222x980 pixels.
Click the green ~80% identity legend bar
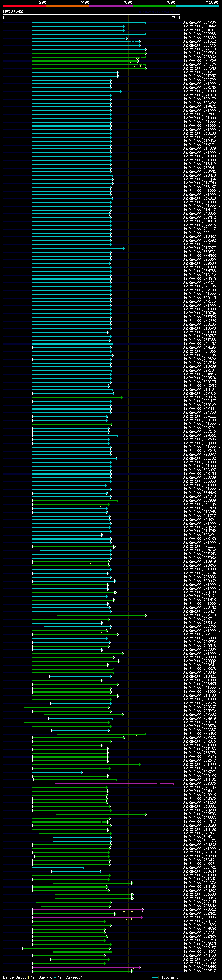tap(154, 6)
